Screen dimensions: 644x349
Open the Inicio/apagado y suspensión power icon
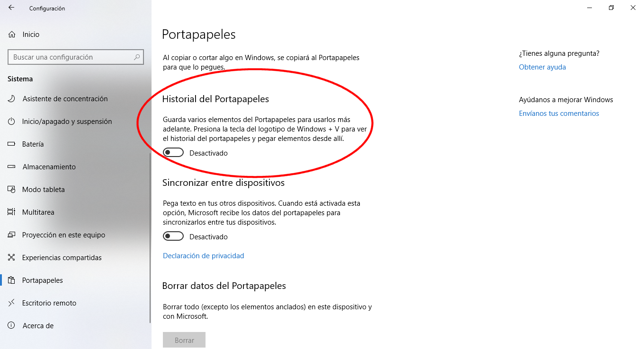point(12,122)
